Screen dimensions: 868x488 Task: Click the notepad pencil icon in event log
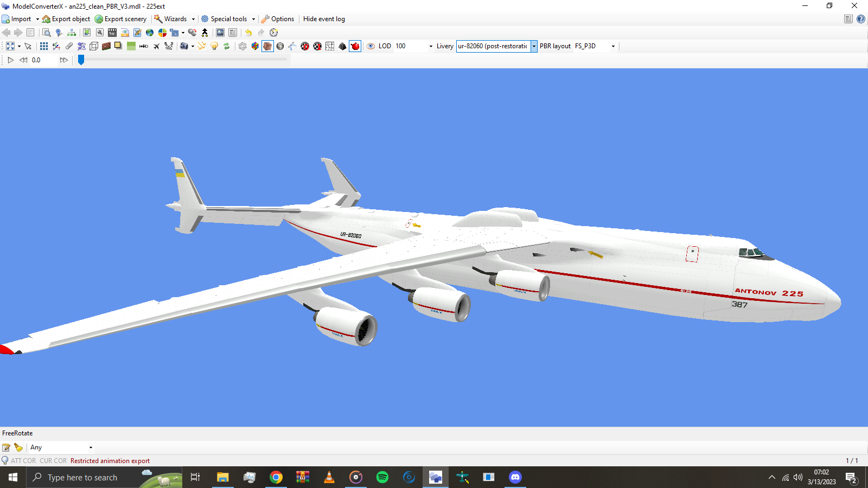tap(7, 447)
